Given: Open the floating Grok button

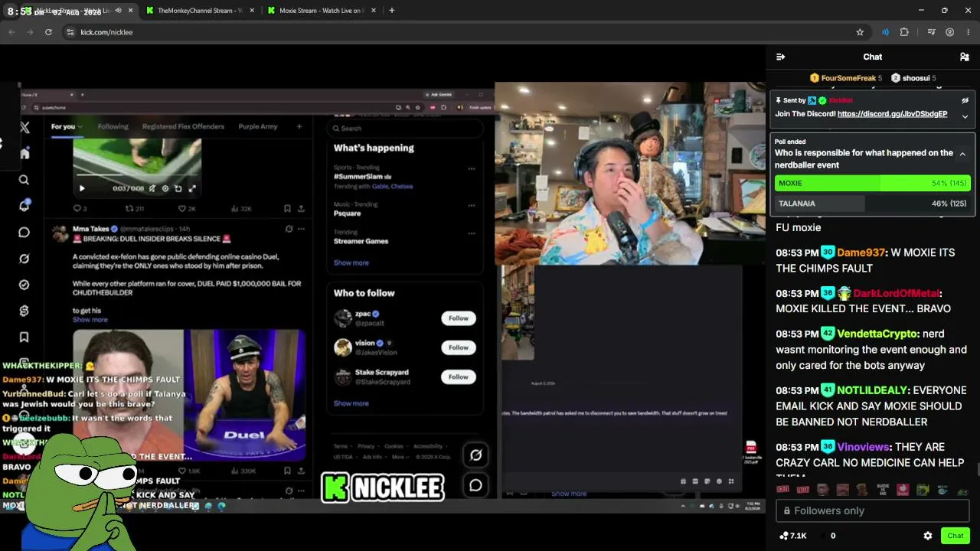Looking at the screenshot, I should [475, 455].
